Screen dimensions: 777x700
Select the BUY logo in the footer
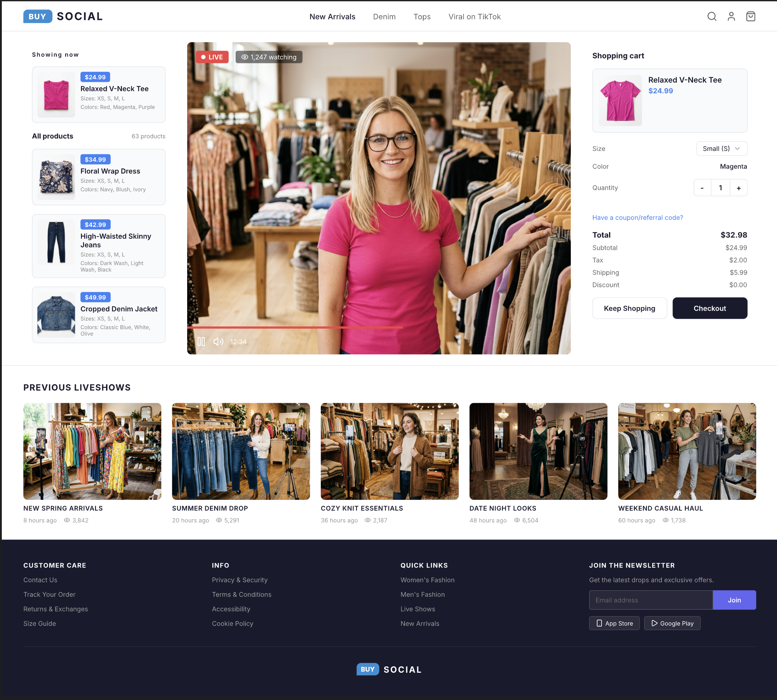pyautogui.click(x=367, y=669)
